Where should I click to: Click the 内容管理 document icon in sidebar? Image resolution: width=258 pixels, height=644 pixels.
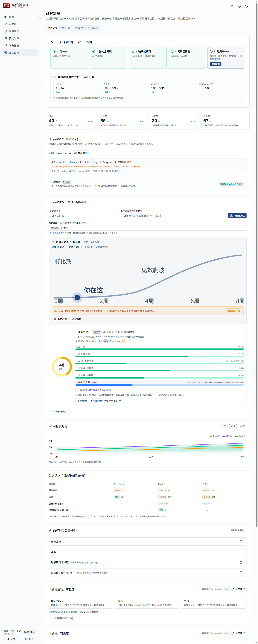click(x=6, y=31)
